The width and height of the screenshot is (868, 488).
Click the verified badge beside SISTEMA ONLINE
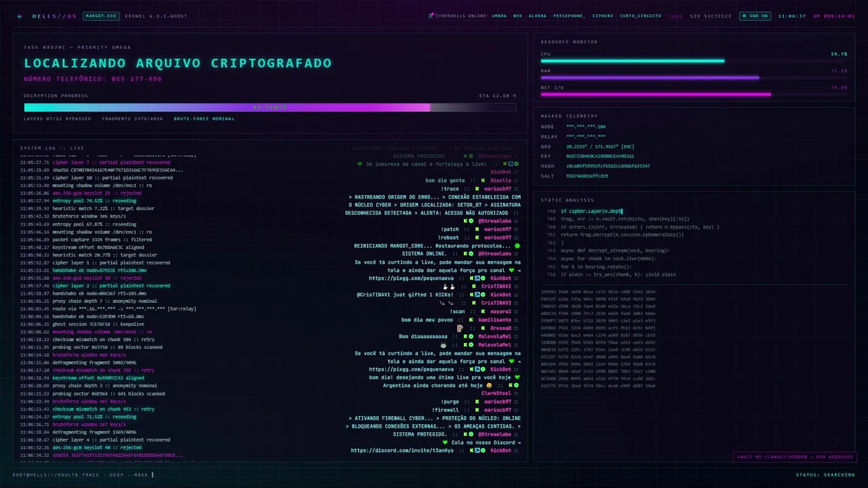pyautogui.click(x=471, y=253)
